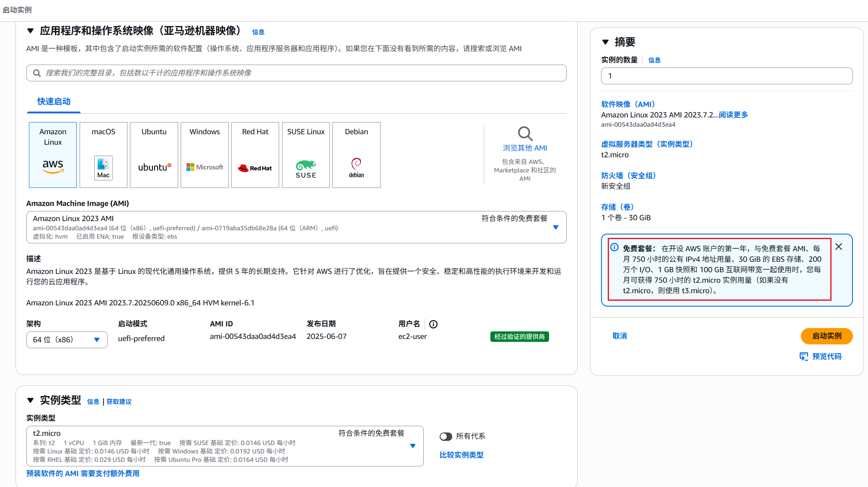The image size is (868, 487).
Task: Collapse the Summary panel
Action: [x=606, y=42]
